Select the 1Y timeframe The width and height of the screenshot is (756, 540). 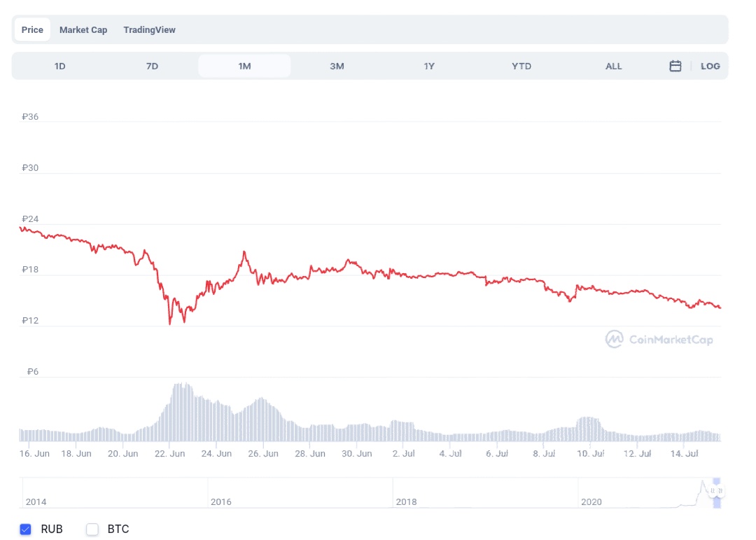click(429, 65)
